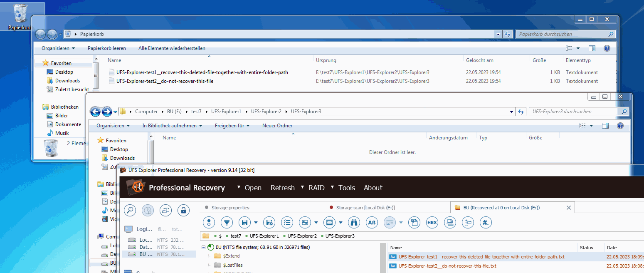Screen dimensions: 644x273
Task: Click the back arrow in UFS-Explorer3 window
Action: [x=96, y=112]
